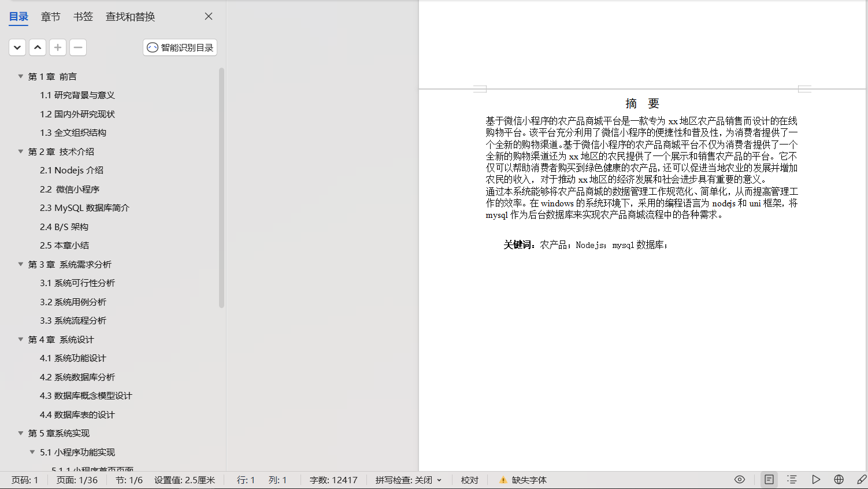Open the 拼写检查 dropdown
Viewport: 868px width, 489px height.
pos(409,480)
